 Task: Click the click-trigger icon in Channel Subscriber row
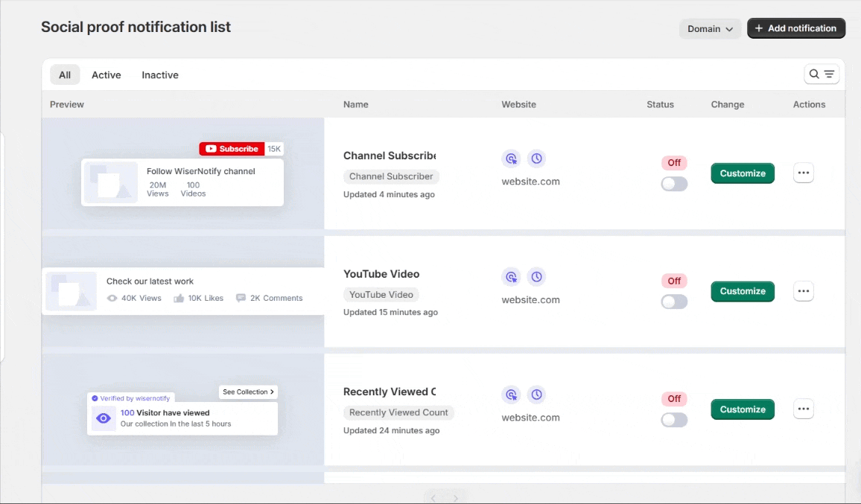[511, 159]
